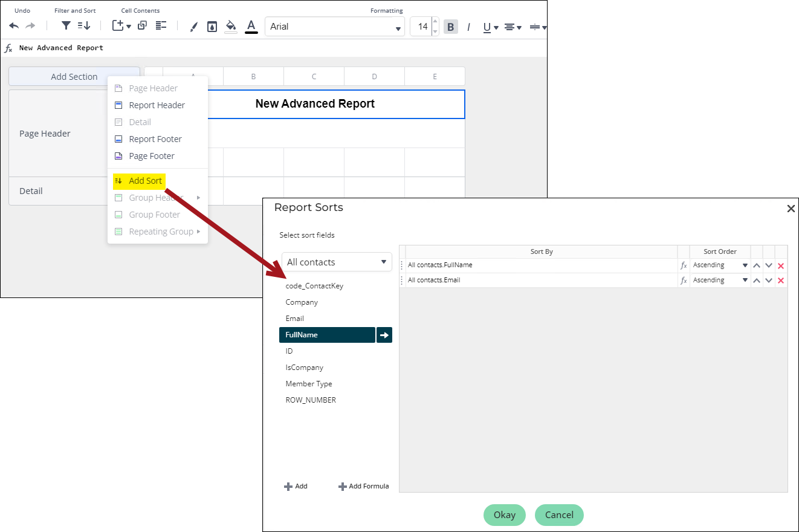This screenshot has width=799, height=532.
Task: Select the Detail section label in grid
Action: (31, 191)
